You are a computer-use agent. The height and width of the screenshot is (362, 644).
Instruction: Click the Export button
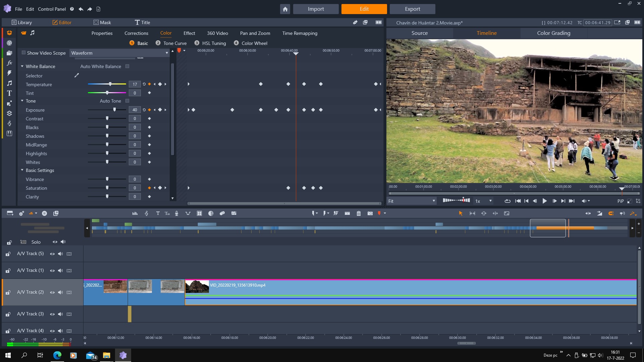[412, 9]
